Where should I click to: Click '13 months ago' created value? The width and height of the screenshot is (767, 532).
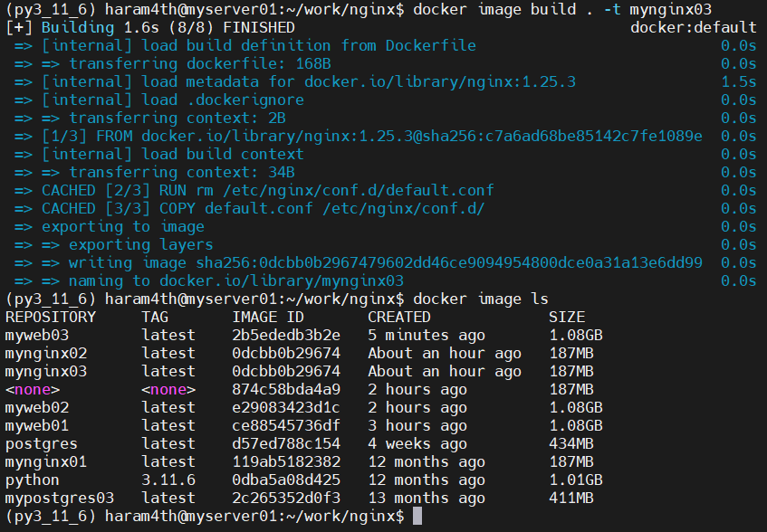coord(427,498)
